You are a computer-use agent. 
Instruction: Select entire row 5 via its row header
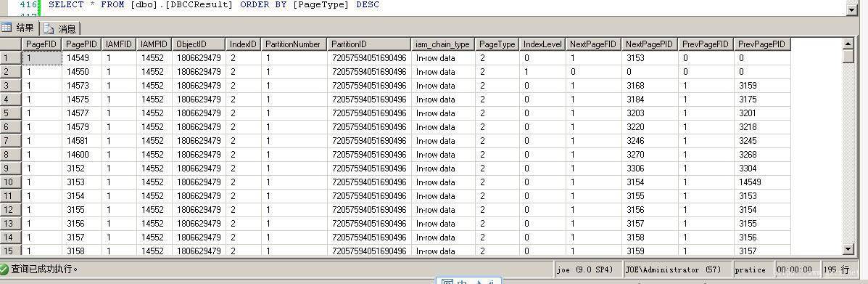click(x=11, y=113)
